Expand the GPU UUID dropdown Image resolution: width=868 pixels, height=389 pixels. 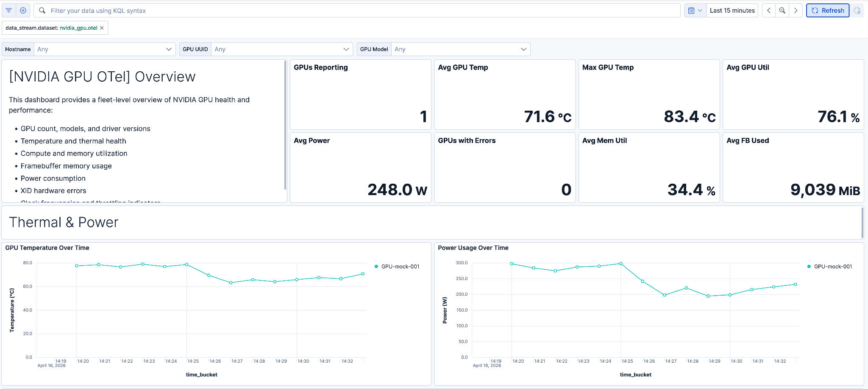click(x=282, y=49)
